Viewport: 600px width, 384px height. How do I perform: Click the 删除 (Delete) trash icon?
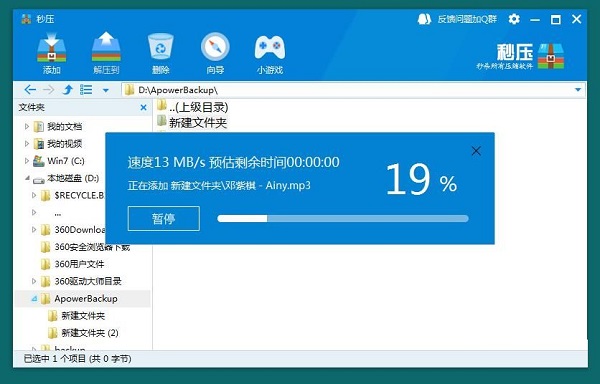(161, 53)
